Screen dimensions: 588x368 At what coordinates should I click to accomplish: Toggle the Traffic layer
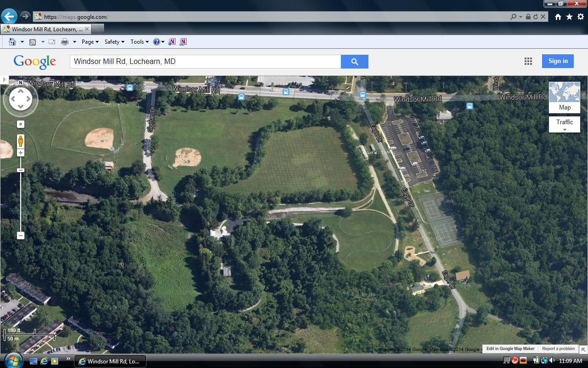(x=564, y=123)
